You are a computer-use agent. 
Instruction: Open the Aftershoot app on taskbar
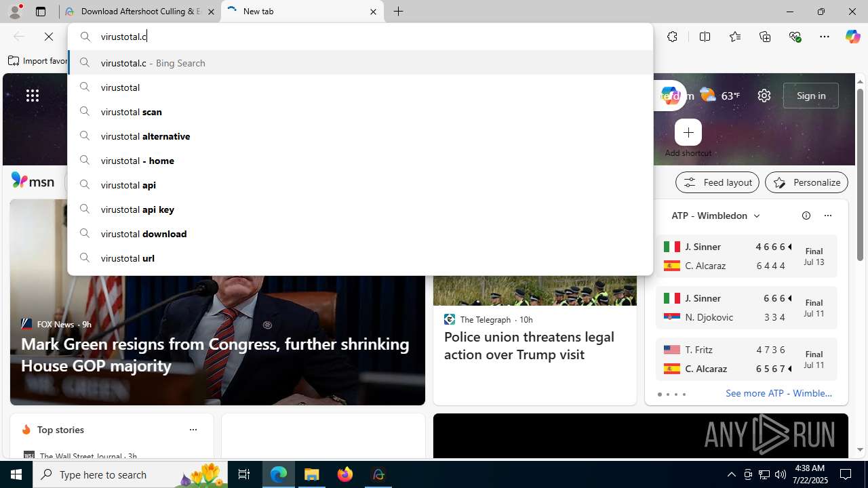[x=378, y=474]
